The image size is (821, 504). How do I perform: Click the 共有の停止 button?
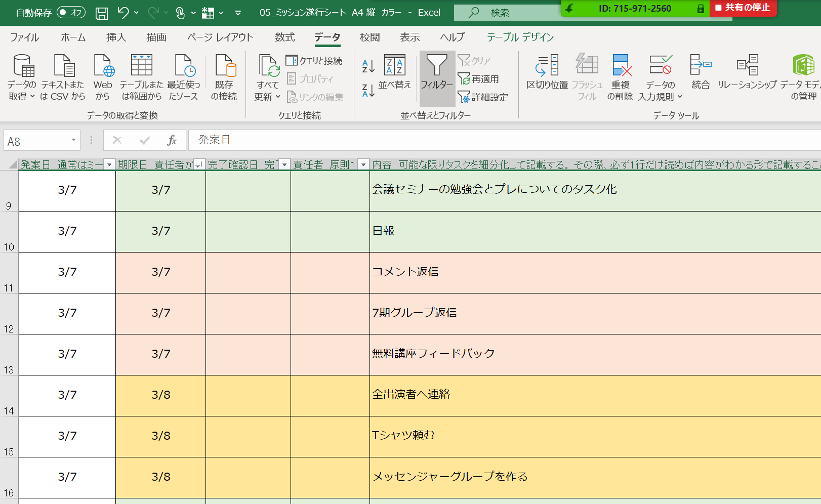click(743, 8)
